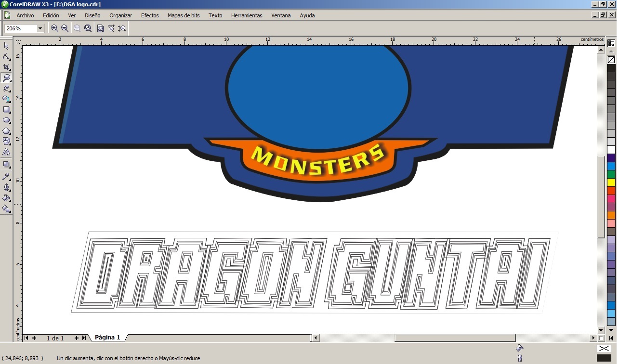Viewport: 619px width, 364px height.
Task: Click the no-fill indicator in status bar
Action: pos(604,348)
